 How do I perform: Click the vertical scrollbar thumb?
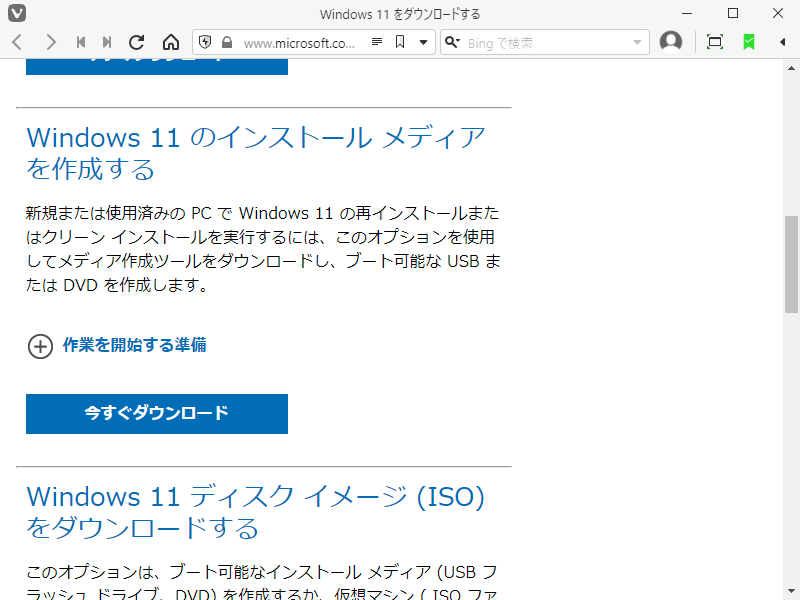click(x=791, y=264)
